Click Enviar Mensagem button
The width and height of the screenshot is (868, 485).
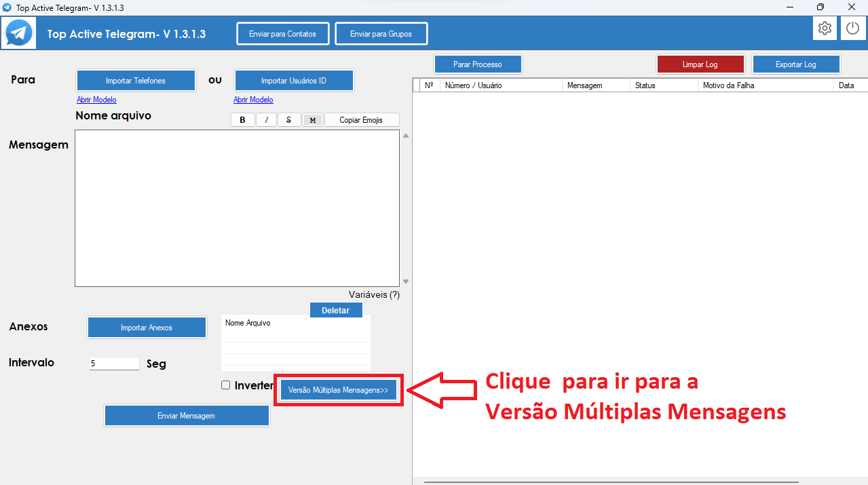[186, 416]
